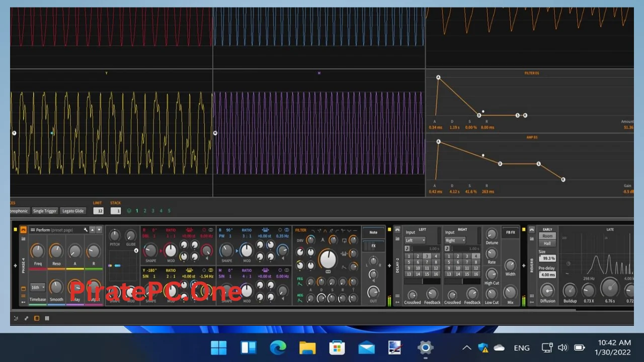Select Room early reflection type
The image size is (644, 362).
click(x=547, y=236)
